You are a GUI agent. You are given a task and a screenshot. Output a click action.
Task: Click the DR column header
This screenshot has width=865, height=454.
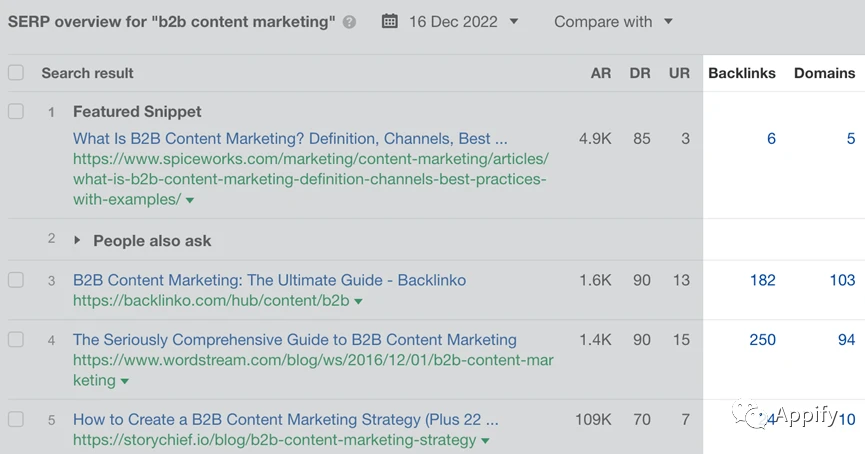pyautogui.click(x=640, y=73)
